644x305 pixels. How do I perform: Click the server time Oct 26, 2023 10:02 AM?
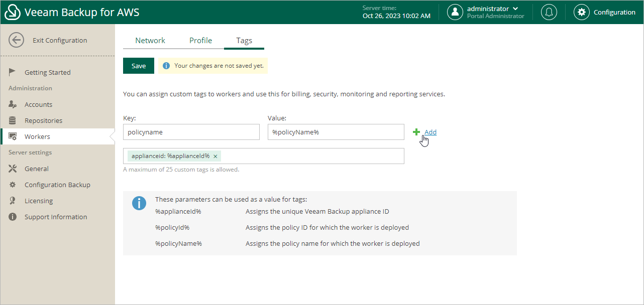point(396,16)
